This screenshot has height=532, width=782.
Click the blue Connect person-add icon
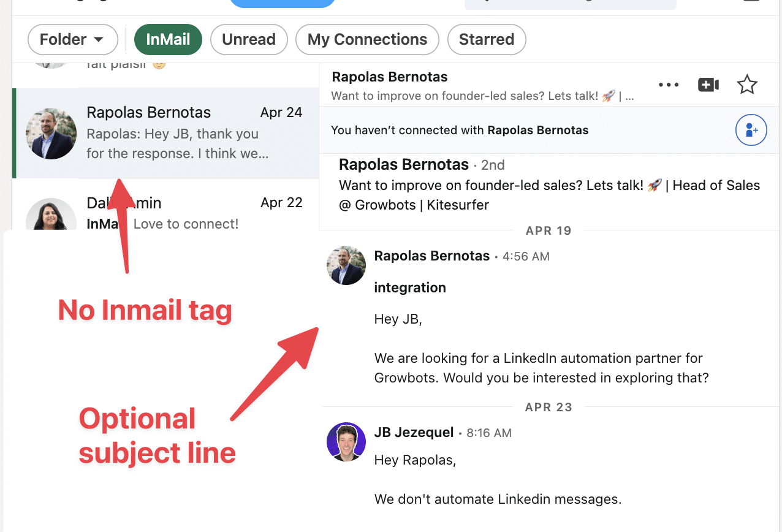point(751,130)
